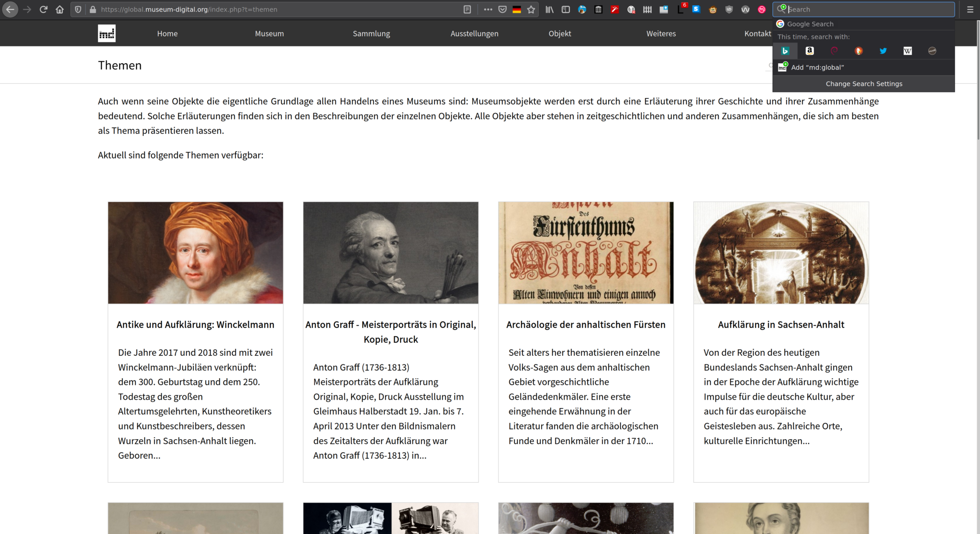Image resolution: width=980 pixels, height=534 pixels.
Task: Save page to Pocket
Action: point(502,9)
